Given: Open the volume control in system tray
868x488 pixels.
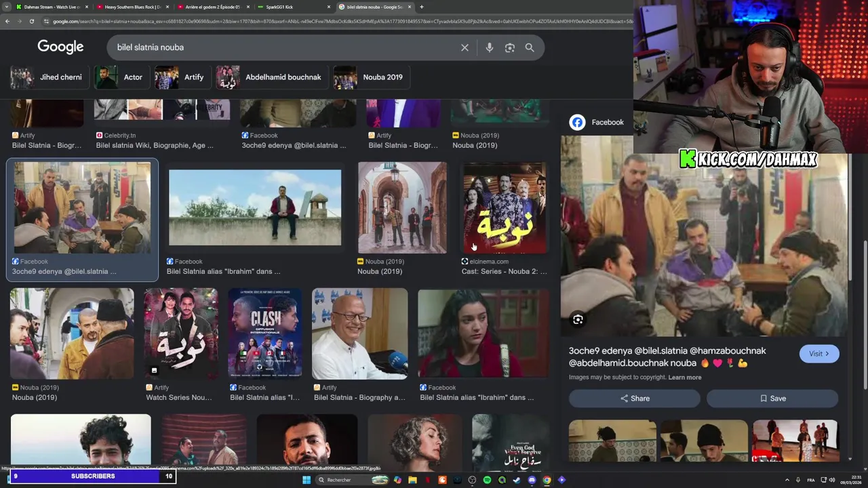Looking at the screenshot, I should 832,480.
